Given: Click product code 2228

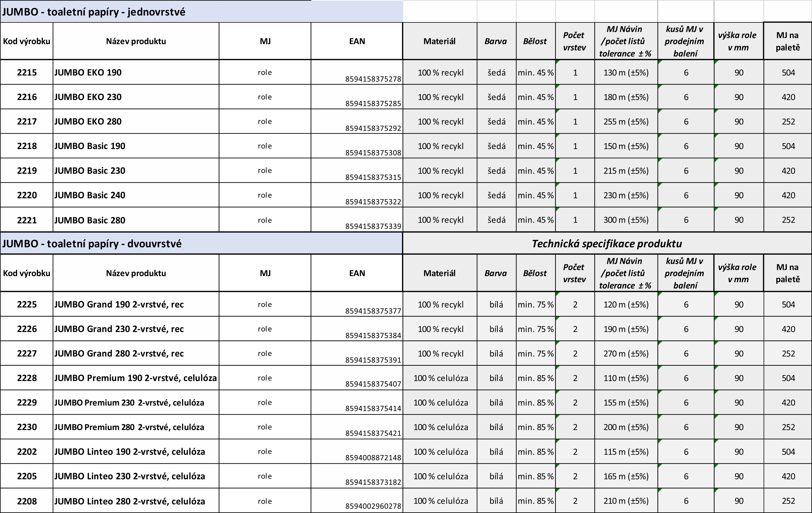Looking at the screenshot, I should tap(27, 378).
